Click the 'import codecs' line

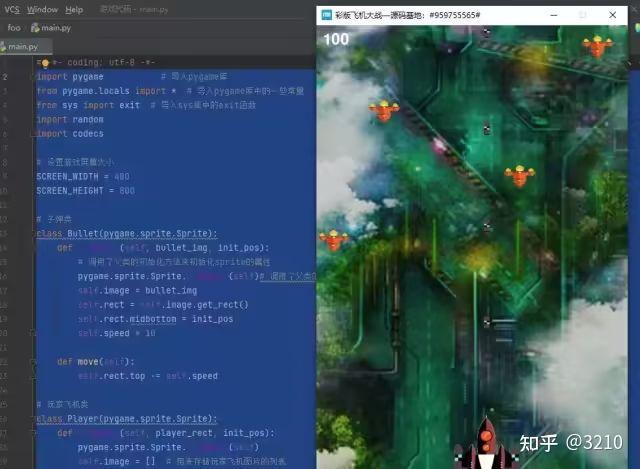pos(70,134)
